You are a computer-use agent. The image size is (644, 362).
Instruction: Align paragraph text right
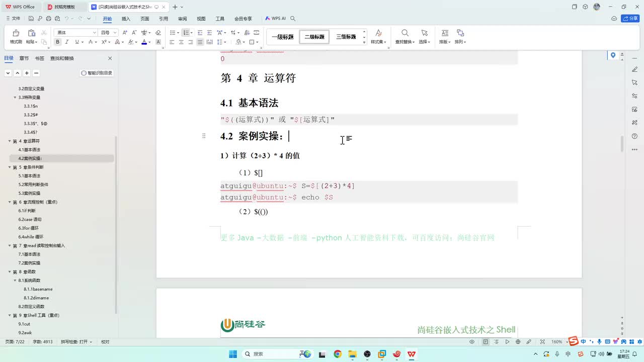(191, 42)
